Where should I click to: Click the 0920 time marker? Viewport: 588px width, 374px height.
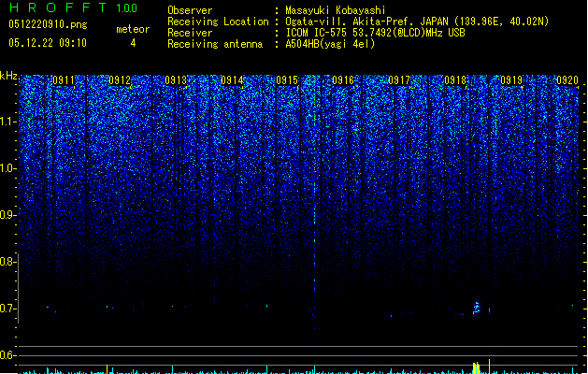pos(567,80)
